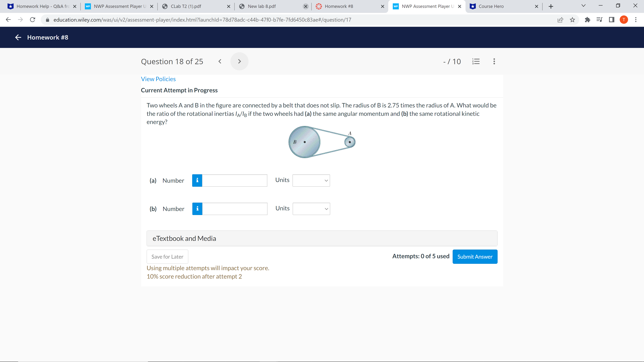The height and width of the screenshot is (362, 644).
Task: Click Save for Later
Action: tap(167, 257)
